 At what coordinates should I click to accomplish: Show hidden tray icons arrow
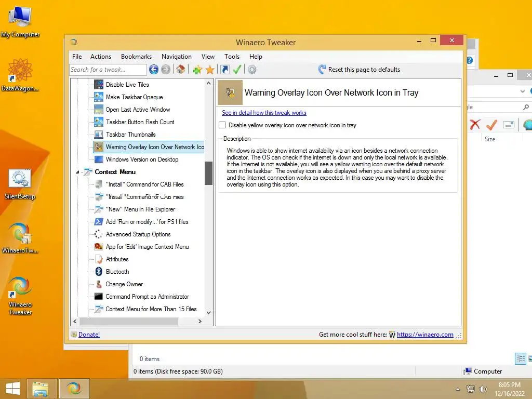458,389
